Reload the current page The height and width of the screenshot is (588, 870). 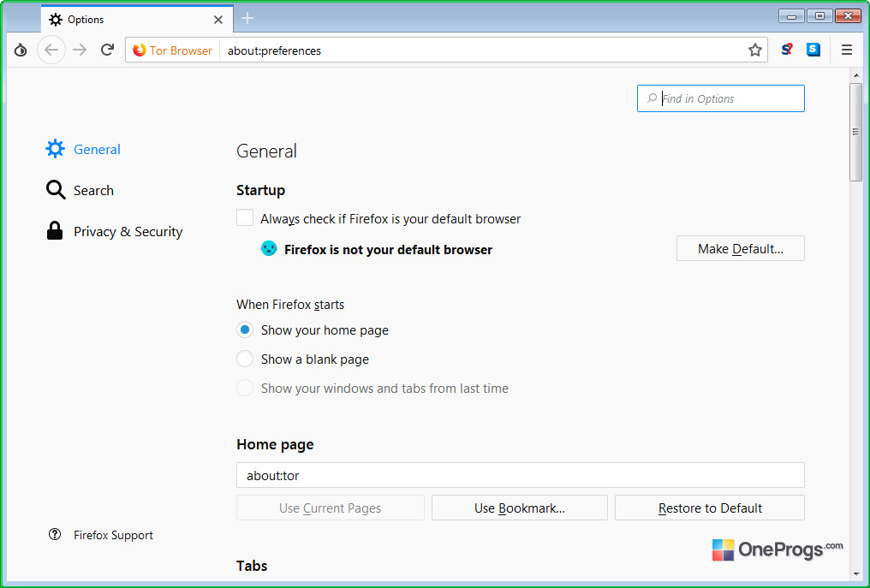(x=108, y=50)
